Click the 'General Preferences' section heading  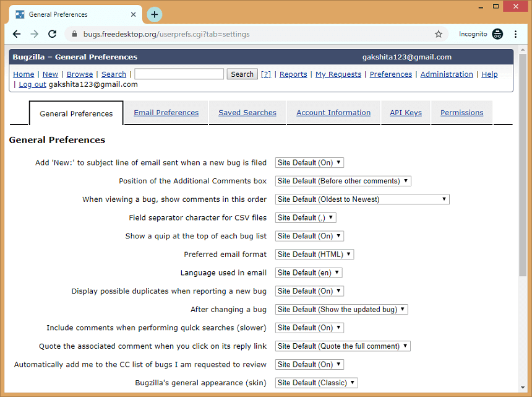tap(57, 140)
